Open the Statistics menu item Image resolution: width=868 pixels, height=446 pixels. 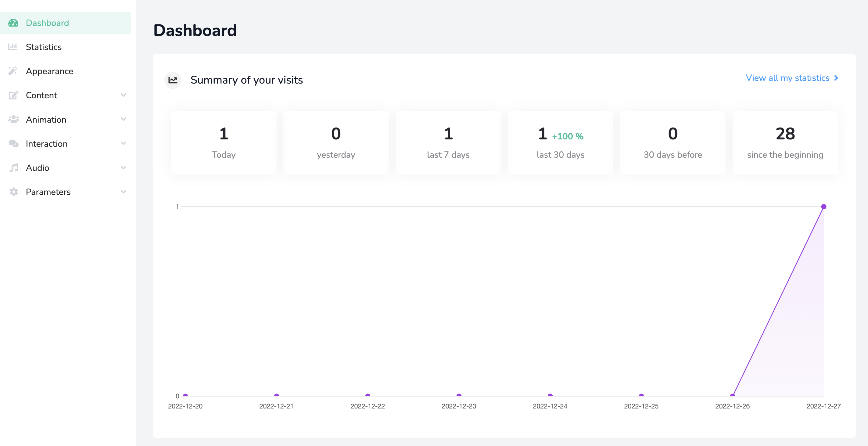coord(44,47)
